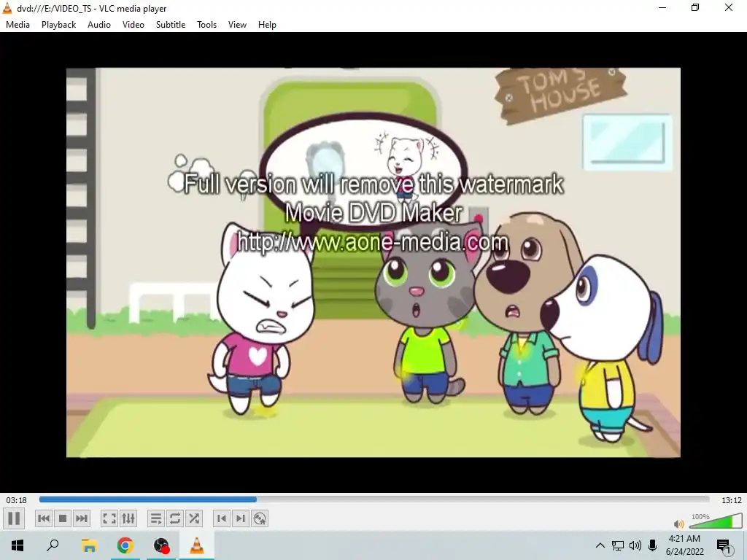
Task: Stop playback with the square button
Action: [63, 518]
